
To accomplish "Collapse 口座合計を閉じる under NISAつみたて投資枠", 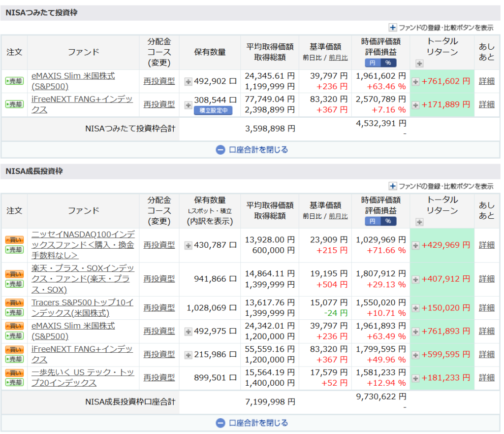I will pos(252,150).
